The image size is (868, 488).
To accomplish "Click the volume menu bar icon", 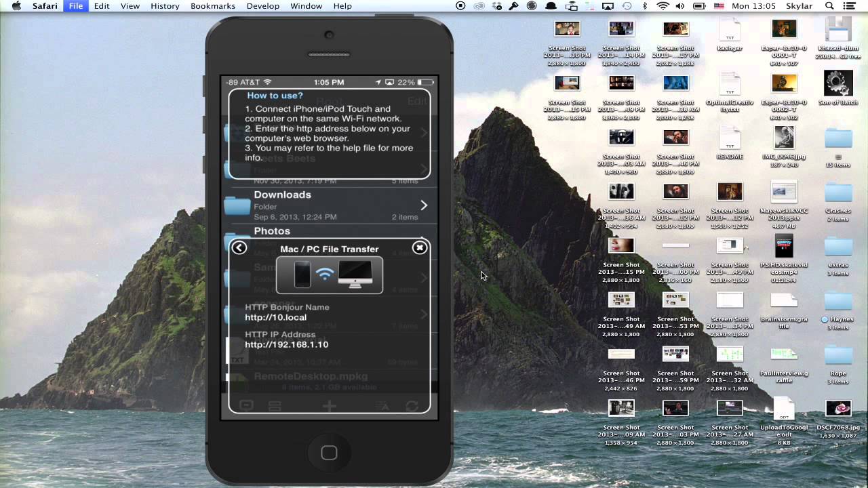I will [681, 6].
